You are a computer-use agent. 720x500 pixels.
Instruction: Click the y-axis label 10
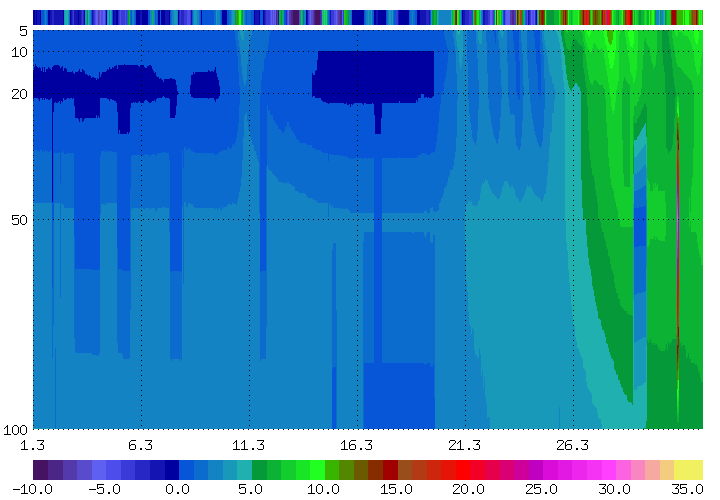click(x=19, y=52)
